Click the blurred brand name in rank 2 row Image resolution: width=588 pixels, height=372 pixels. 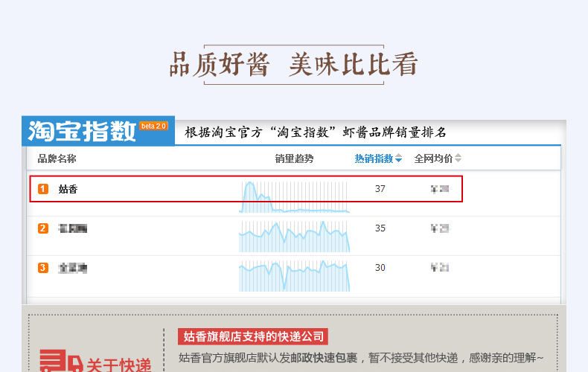point(73,228)
